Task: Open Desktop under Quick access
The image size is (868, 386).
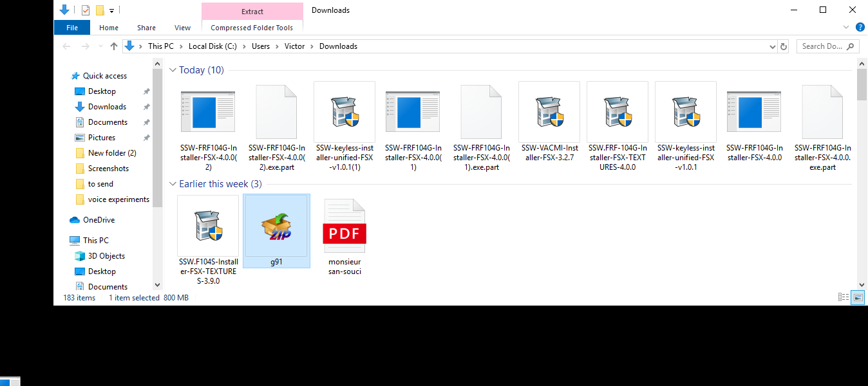Action: tap(102, 91)
